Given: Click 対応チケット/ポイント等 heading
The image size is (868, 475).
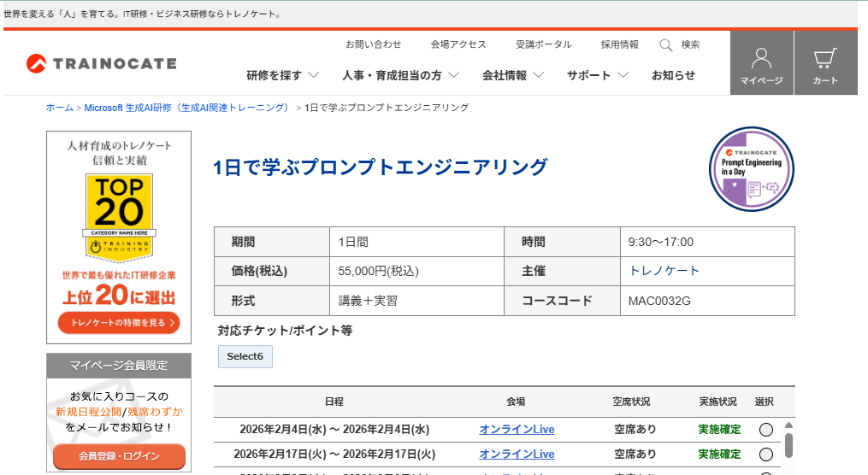Looking at the screenshot, I should point(285,331).
